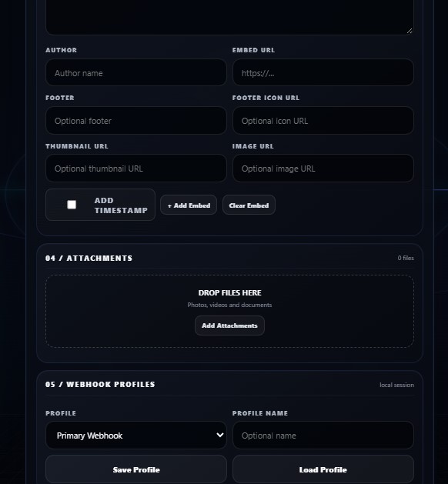Click the Footer Icon URL field

323,120
